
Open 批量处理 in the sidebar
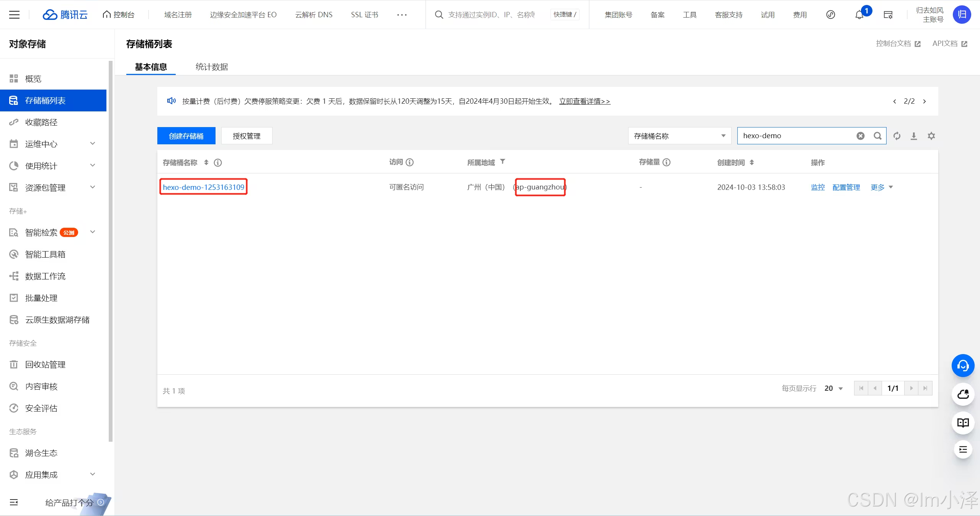click(x=53, y=298)
